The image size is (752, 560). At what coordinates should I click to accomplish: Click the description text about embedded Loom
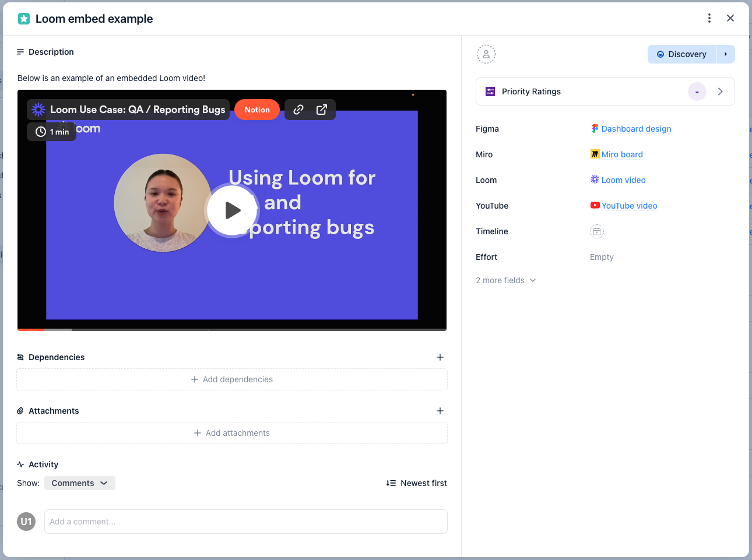tap(111, 78)
